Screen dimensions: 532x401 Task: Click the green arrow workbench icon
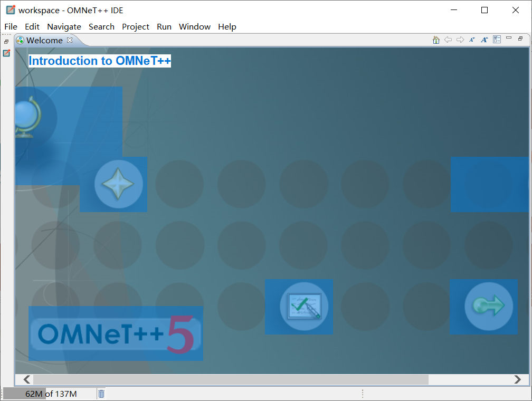click(483, 307)
